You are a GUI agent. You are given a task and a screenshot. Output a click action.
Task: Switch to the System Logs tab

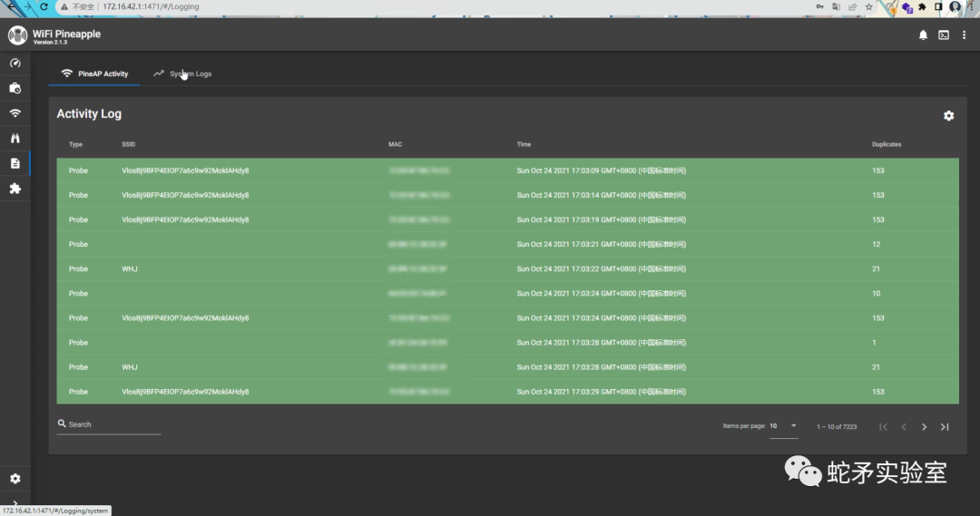pyautogui.click(x=182, y=73)
